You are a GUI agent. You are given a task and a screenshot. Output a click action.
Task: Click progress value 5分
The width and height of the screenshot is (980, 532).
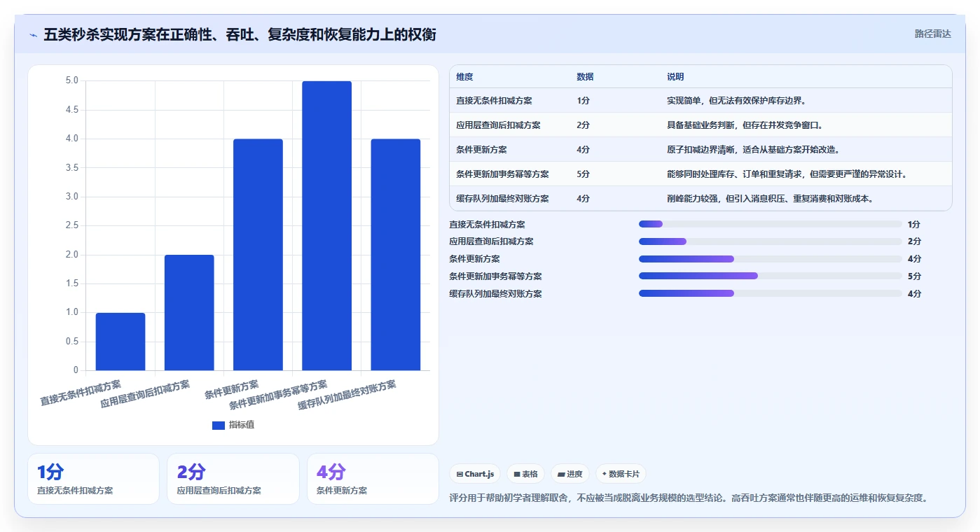[x=914, y=276]
